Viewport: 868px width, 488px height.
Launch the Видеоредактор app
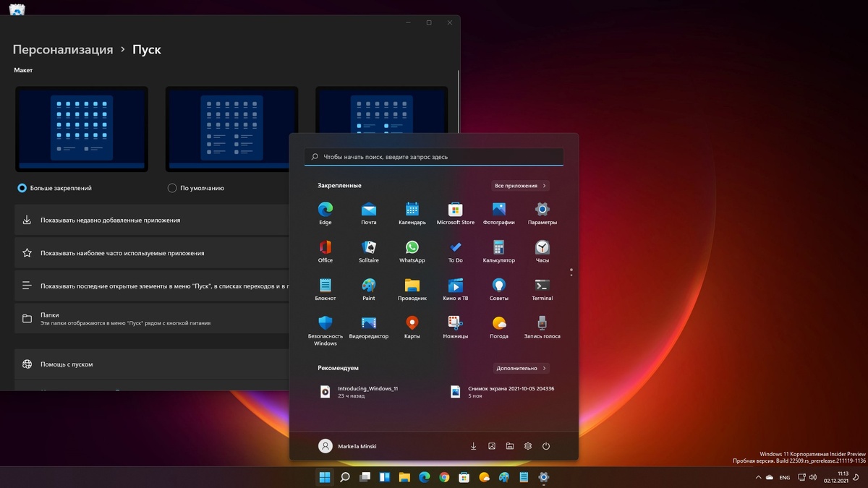(369, 328)
